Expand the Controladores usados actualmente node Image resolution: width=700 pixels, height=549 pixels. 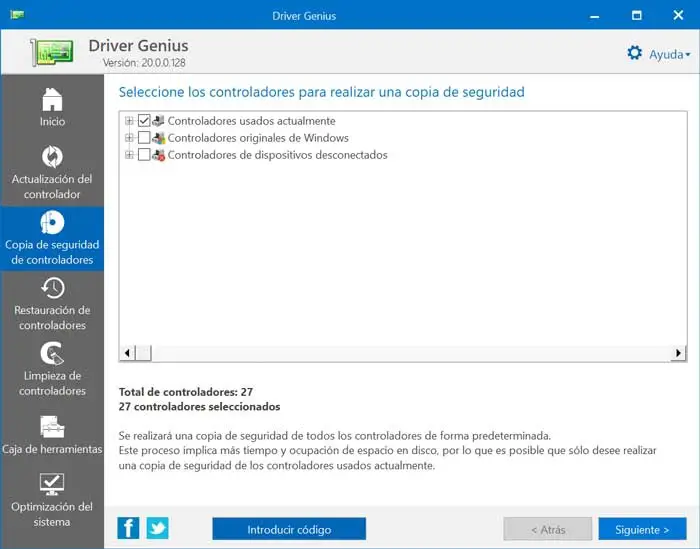pos(129,121)
